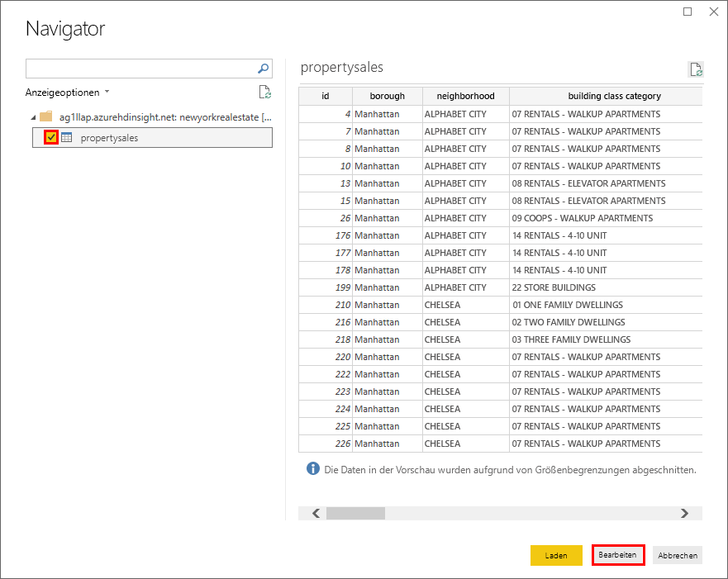Click the horizontal scrollbar thumb
The width and height of the screenshot is (728, 579).
point(355,513)
